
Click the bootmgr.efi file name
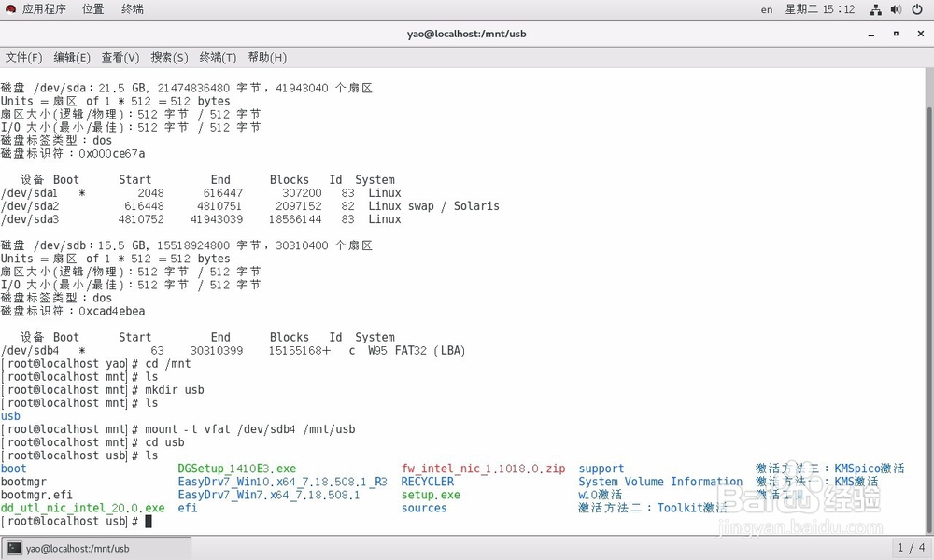coord(36,495)
